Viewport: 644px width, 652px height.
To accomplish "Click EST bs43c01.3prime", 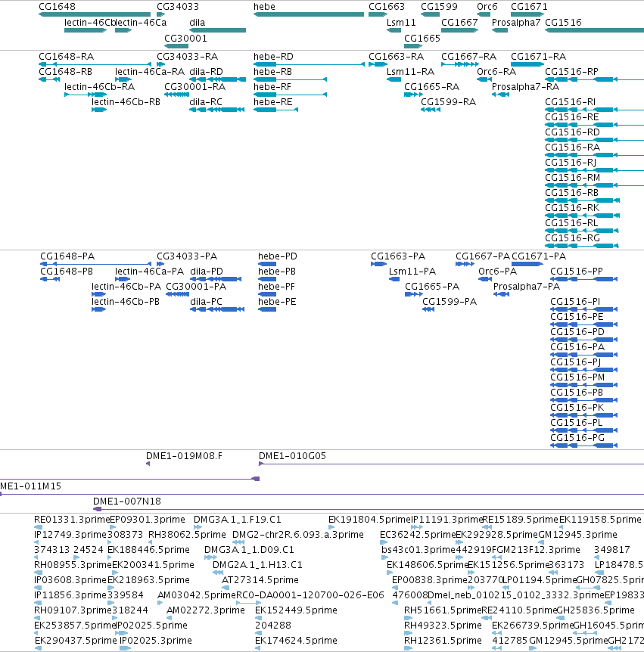I will [384, 557].
